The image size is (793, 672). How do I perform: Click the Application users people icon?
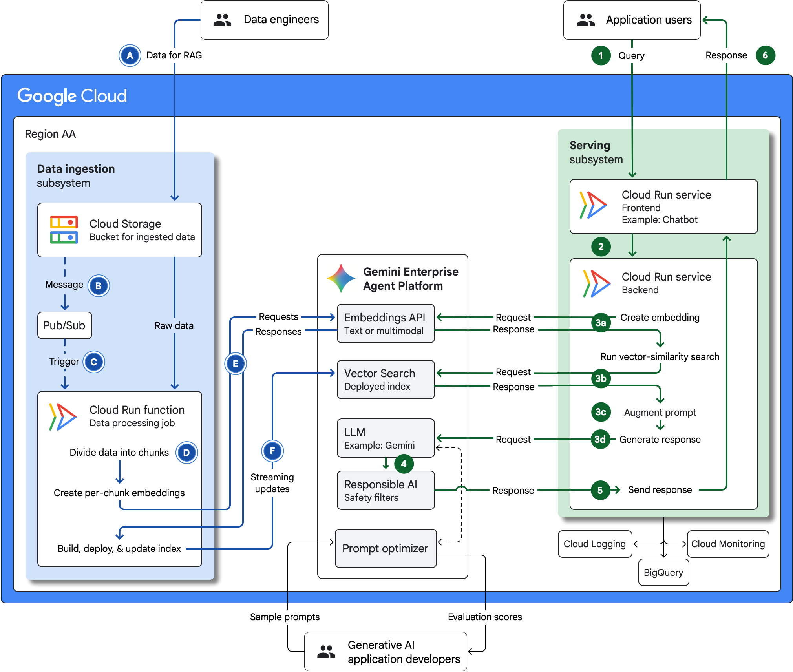586,20
